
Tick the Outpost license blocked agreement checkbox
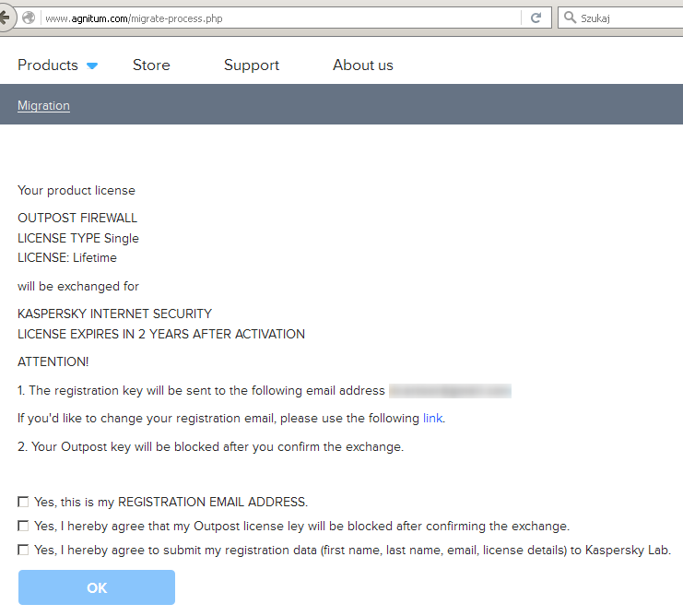[x=23, y=527]
